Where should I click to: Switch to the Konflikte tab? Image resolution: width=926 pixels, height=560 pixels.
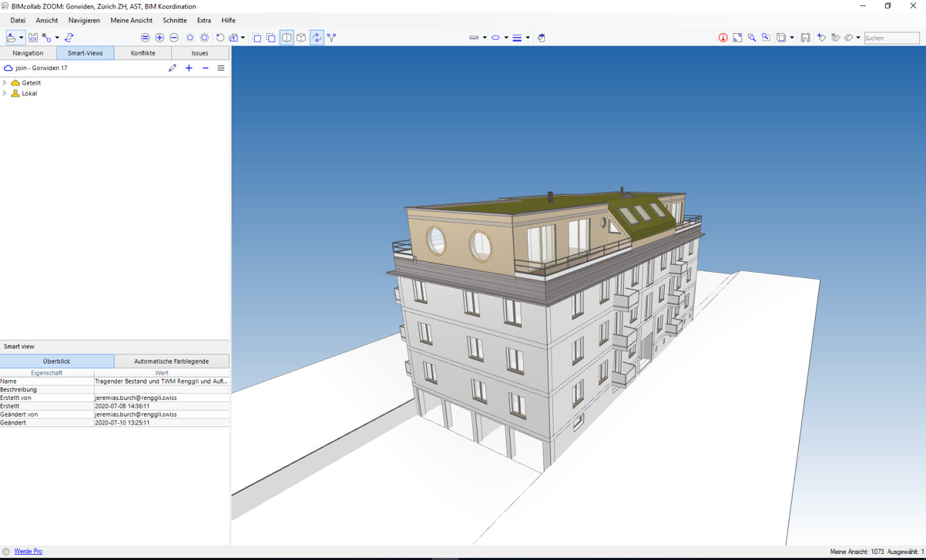143,53
